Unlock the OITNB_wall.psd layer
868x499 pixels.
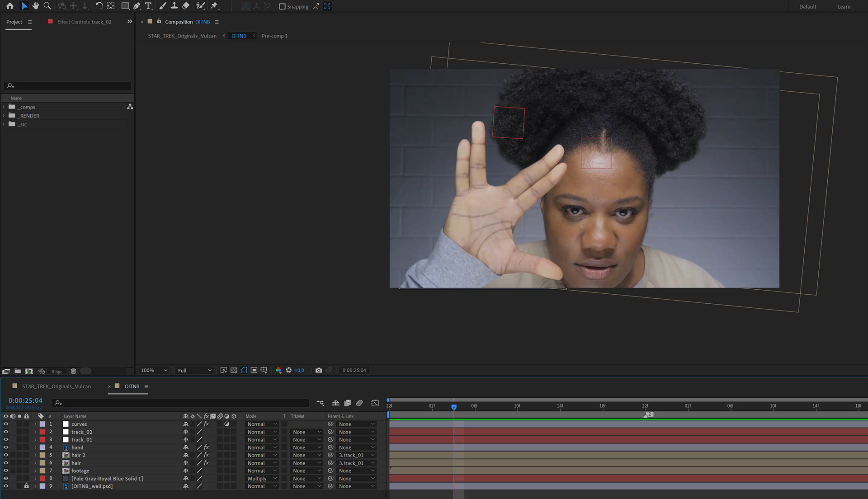click(27, 486)
